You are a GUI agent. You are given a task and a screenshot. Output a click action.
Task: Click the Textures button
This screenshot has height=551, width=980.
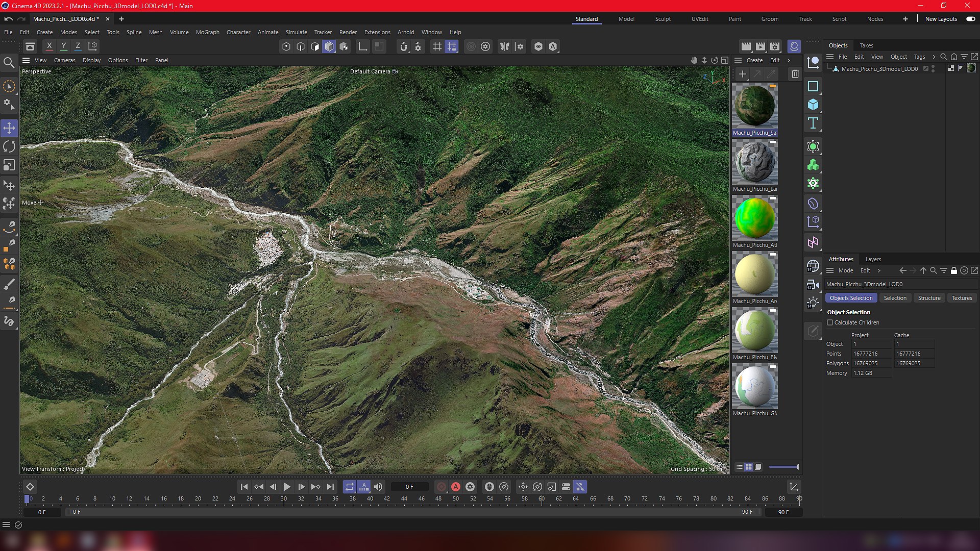point(962,298)
